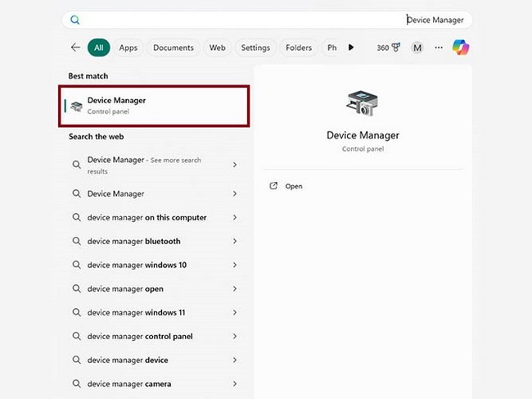Expand chevron for camera suggestion
The image size is (532, 399).
point(235,383)
